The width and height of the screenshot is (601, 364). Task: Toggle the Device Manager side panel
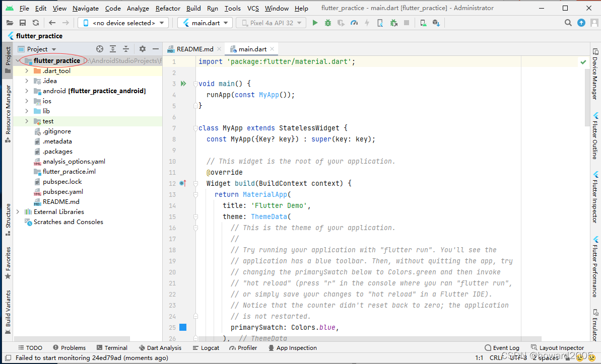click(595, 74)
